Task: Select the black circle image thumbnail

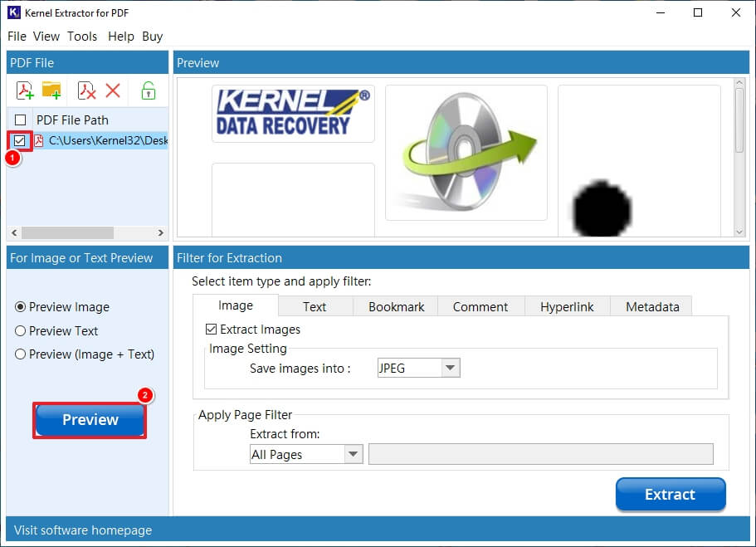Action: (x=639, y=161)
